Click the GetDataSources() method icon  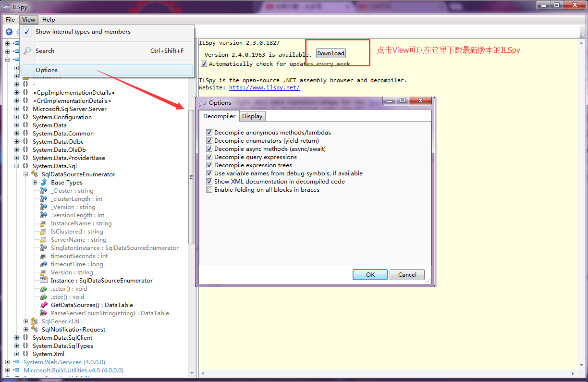tap(44, 305)
